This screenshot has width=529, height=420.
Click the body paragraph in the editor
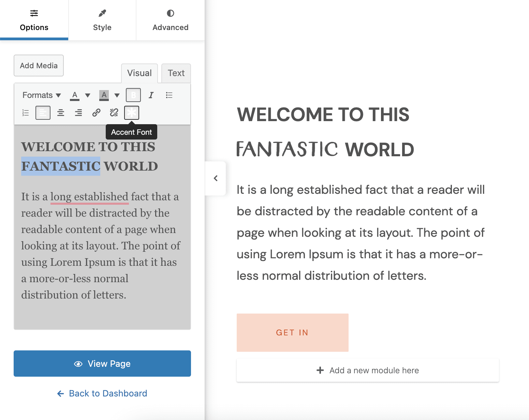pyautogui.click(x=101, y=246)
